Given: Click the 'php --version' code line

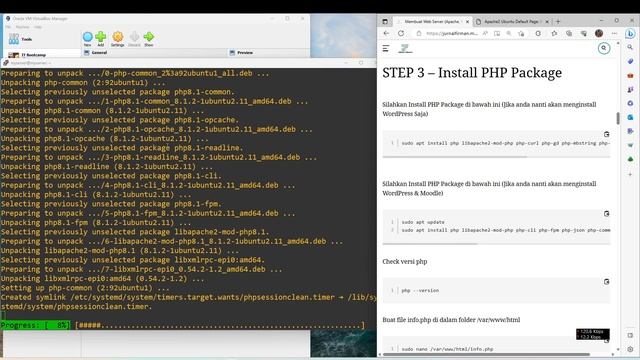Looking at the screenshot, I should click(420, 291).
